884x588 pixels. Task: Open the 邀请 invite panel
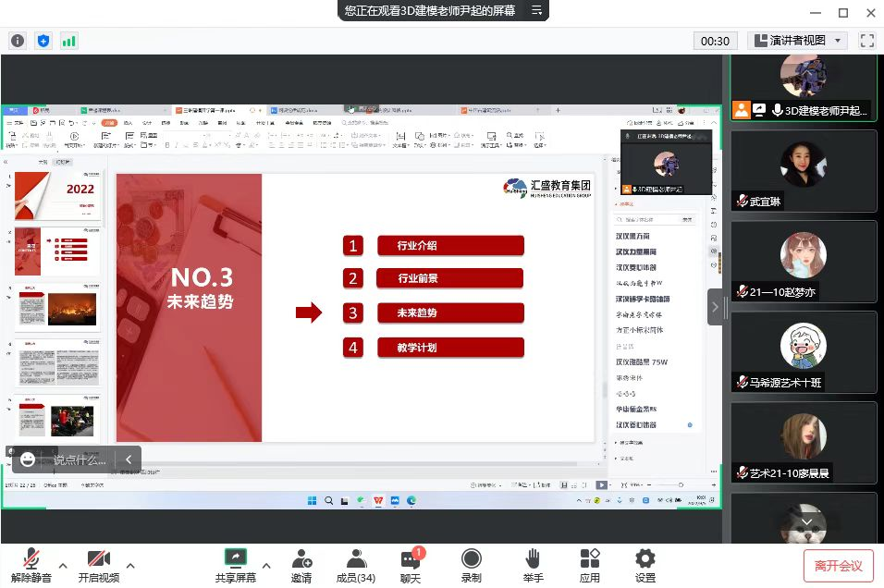coord(301,565)
